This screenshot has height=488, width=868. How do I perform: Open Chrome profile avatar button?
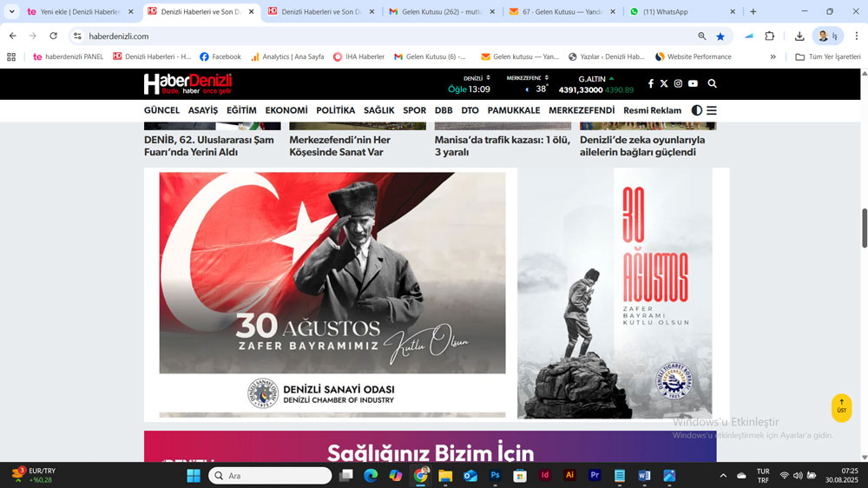pos(828,36)
